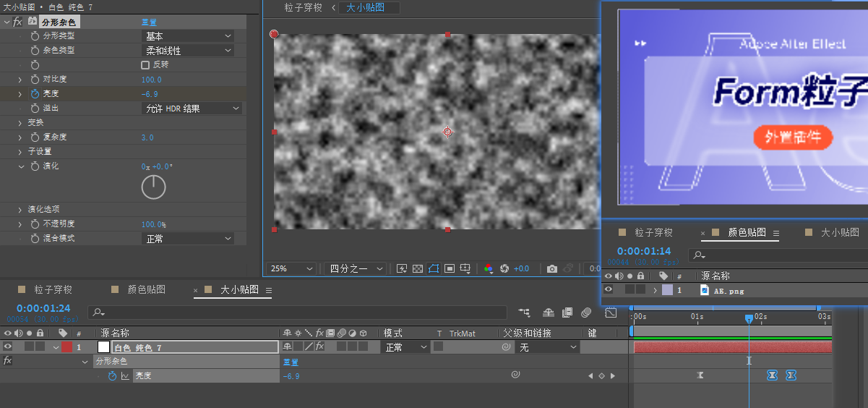Open viewer zoom dropdown 25%
Viewport: 868px width, 408px height.
pyautogui.click(x=292, y=268)
